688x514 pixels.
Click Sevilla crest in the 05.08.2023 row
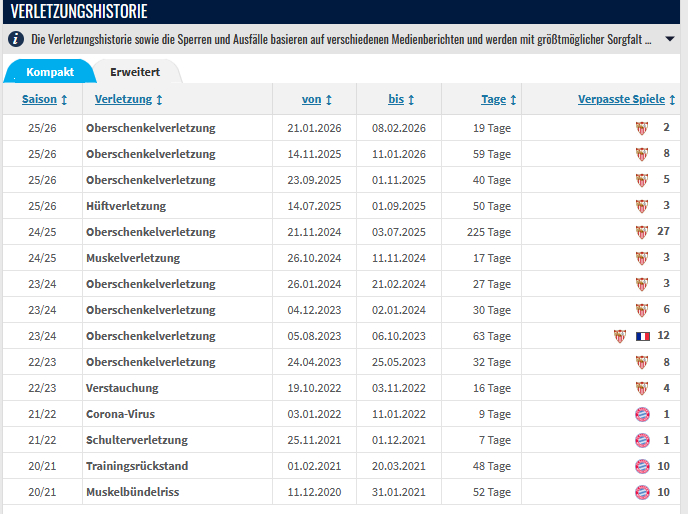tap(620, 336)
